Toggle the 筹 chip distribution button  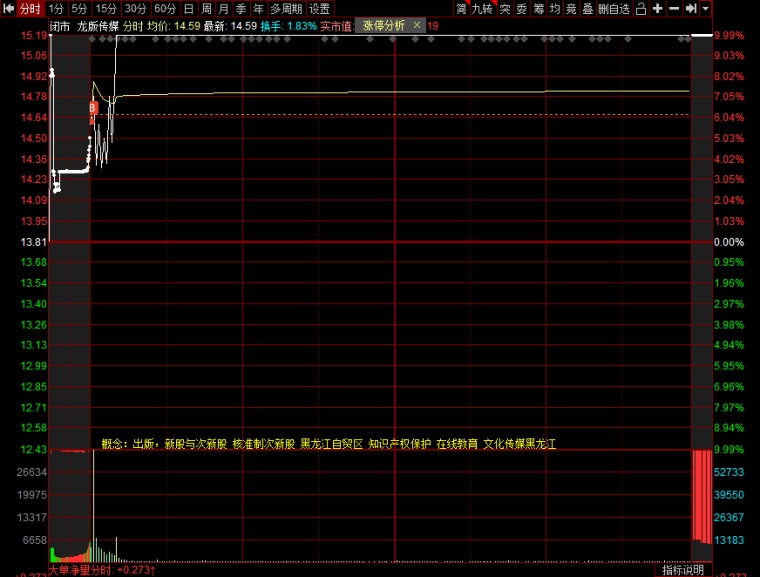pyautogui.click(x=538, y=8)
